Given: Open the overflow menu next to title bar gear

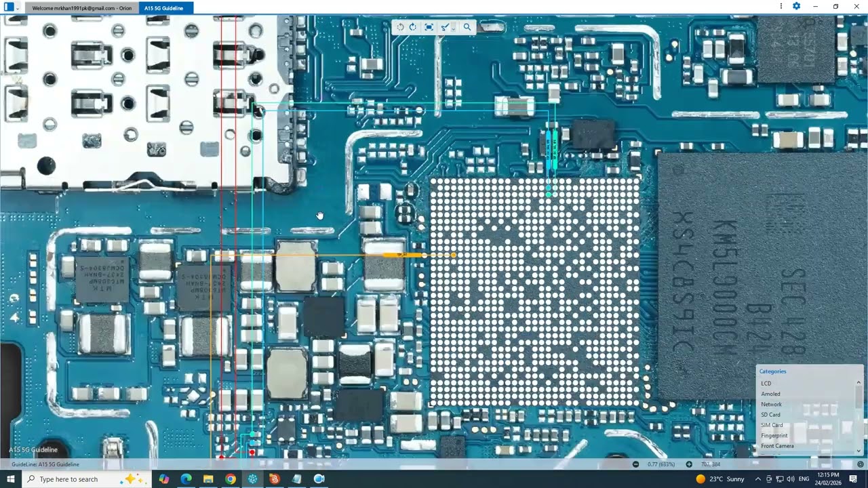Looking at the screenshot, I should point(781,6).
